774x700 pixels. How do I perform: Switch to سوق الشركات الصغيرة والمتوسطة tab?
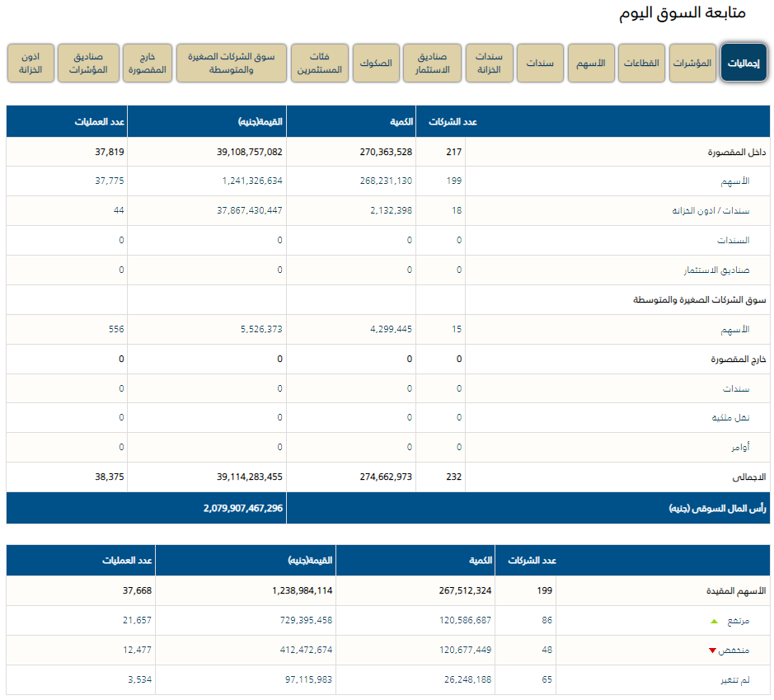232,63
